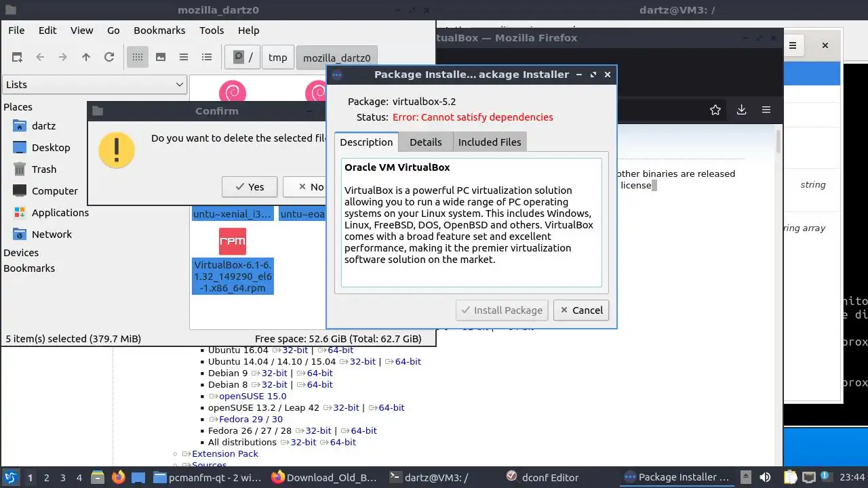Select Trash in Places sidebar
Screen dimensions: 868x488
tap(44, 169)
